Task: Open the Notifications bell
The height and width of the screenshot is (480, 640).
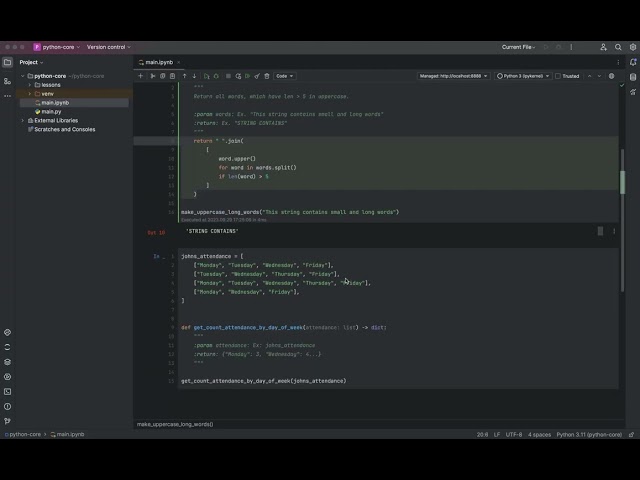Action: (633, 62)
